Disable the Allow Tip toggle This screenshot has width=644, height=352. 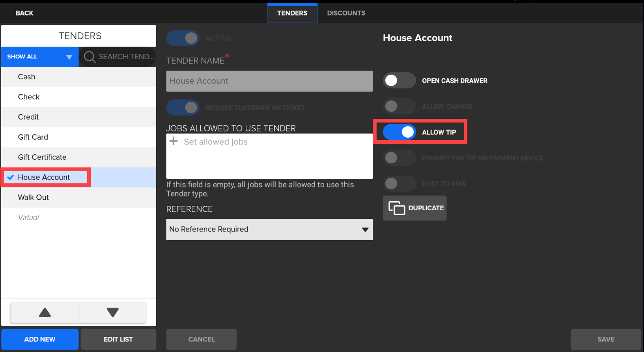[399, 132]
